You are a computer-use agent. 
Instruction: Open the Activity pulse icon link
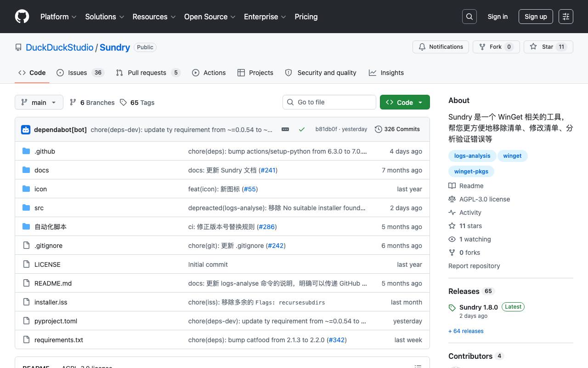[452, 213]
